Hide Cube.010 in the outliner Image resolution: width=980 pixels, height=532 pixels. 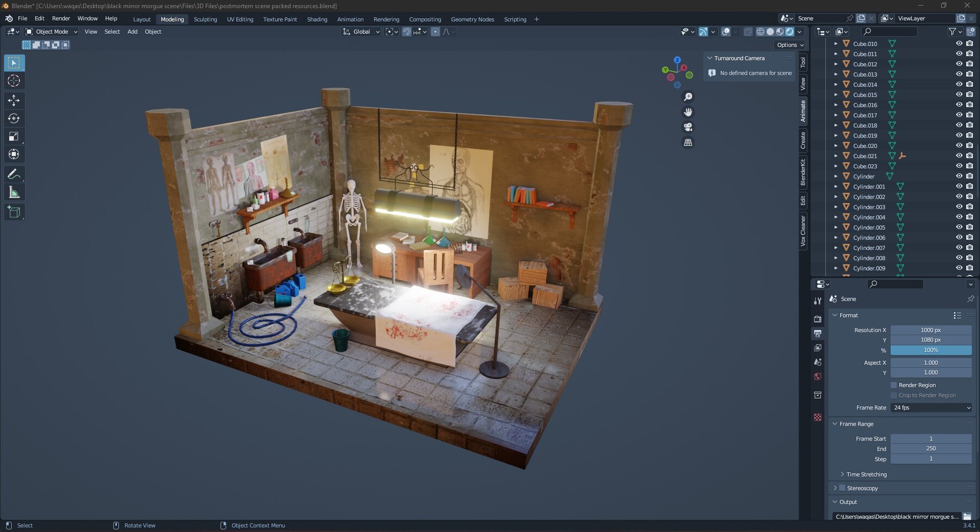coord(960,44)
